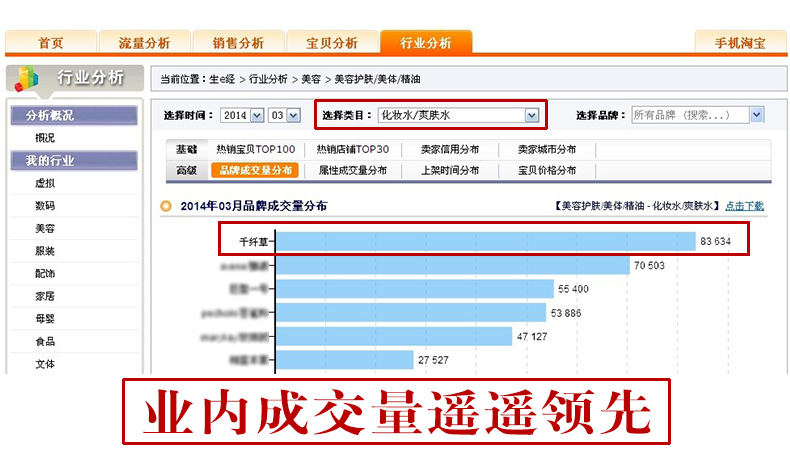
Task: Open 热销宝贝TOP100 report
Action: [256, 149]
